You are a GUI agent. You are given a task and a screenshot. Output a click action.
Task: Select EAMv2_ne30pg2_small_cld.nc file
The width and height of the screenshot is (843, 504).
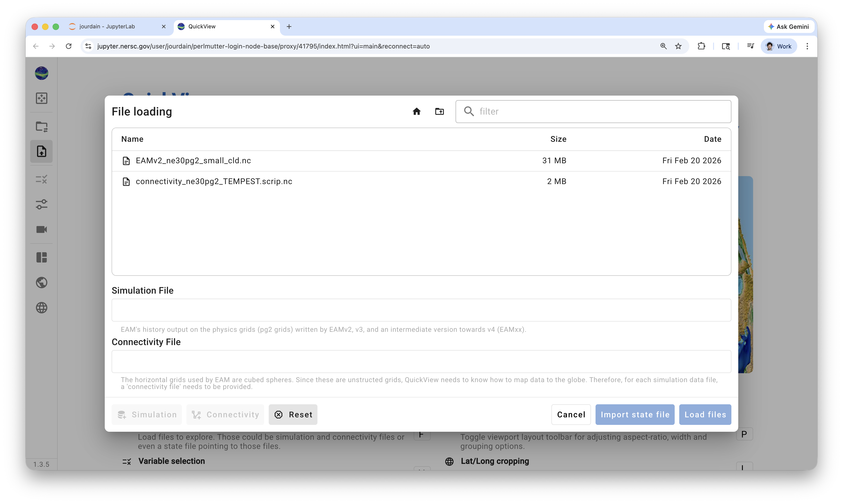193,161
